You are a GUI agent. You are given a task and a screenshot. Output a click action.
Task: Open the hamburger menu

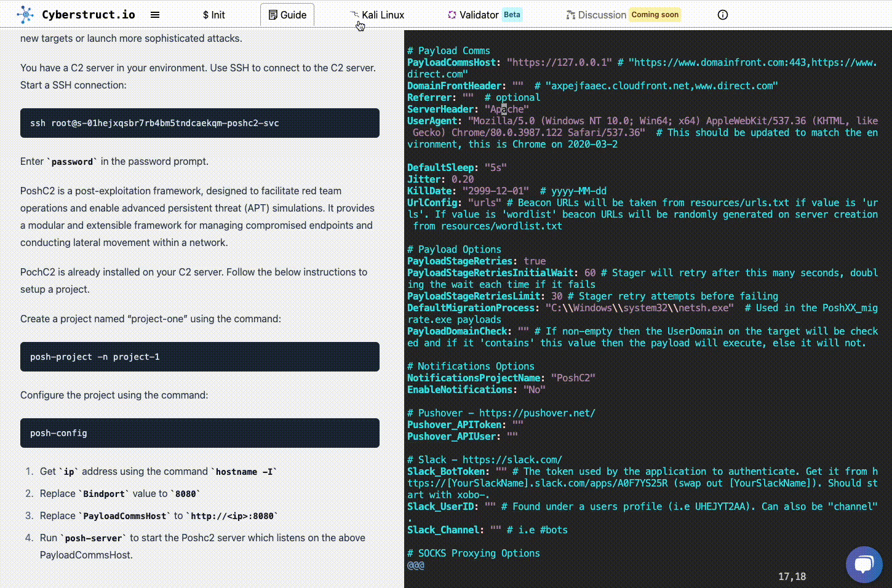(x=155, y=15)
